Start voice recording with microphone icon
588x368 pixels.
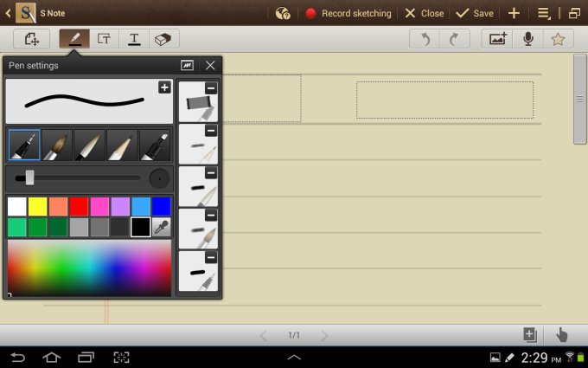click(x=528, y=39)
